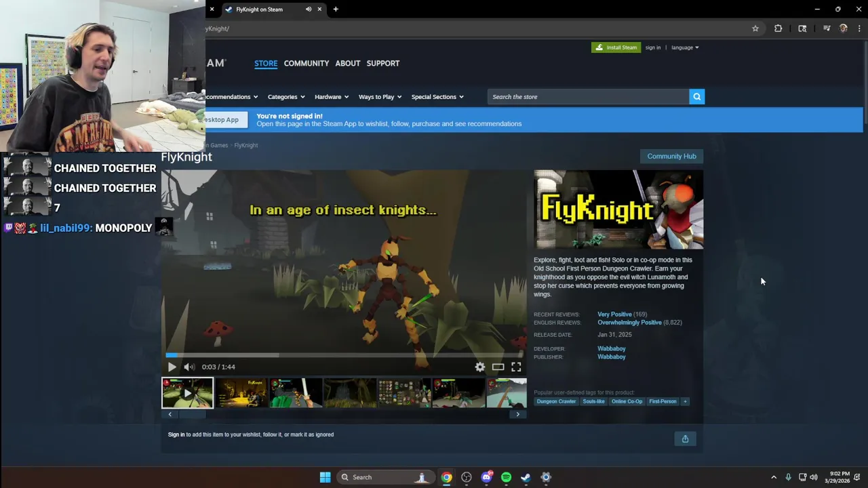Open Spotify from the taskbar
Screen dimensions: 868x488
coord(506,477)
